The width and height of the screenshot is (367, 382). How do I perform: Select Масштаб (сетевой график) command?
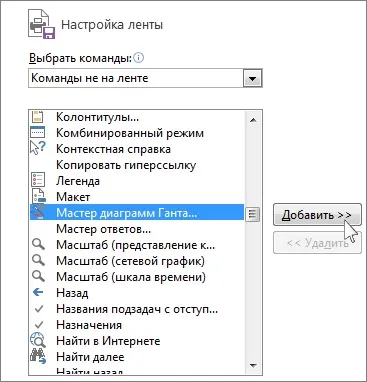137,261
